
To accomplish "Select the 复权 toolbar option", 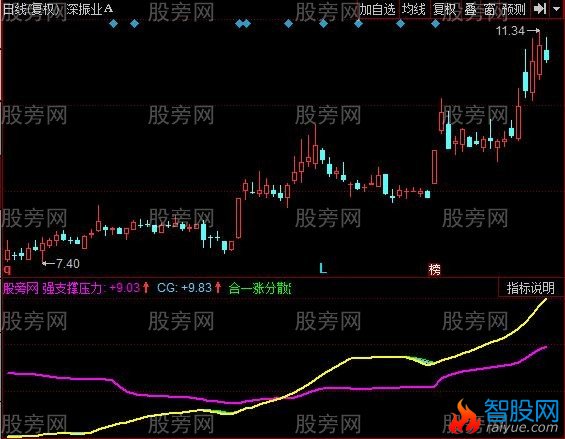I will coord(445,9).
